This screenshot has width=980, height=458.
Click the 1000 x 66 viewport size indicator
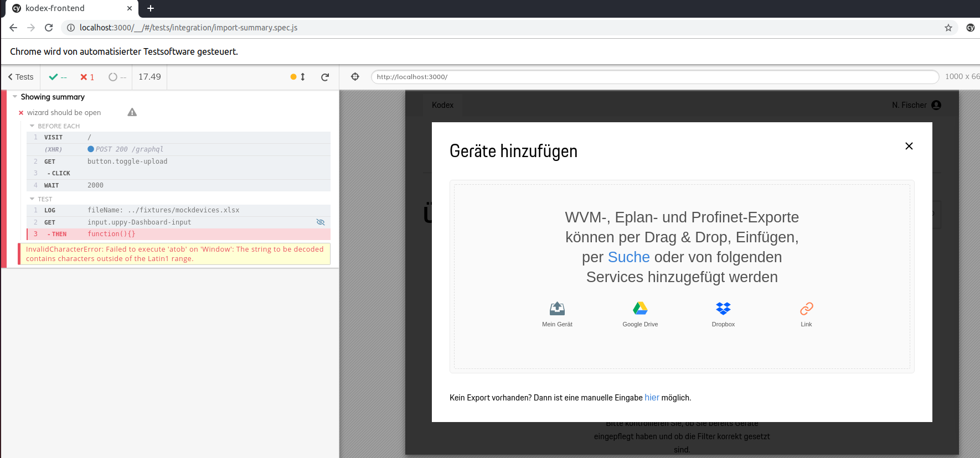962,77
